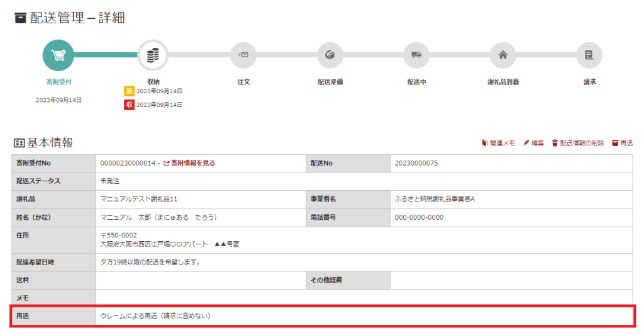Click the 寄附受付 shopping cart step icon
Screen dimensions: 644x335
coord(58,55)
